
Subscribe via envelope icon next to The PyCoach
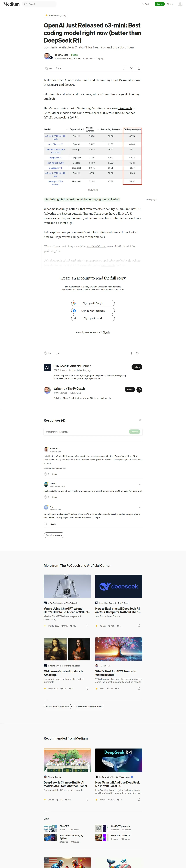pyautogui.click(x=139, y=390)
